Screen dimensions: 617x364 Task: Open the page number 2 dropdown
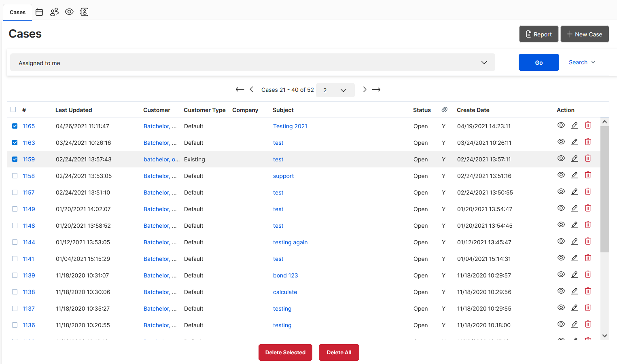click(x=335, y=90)
